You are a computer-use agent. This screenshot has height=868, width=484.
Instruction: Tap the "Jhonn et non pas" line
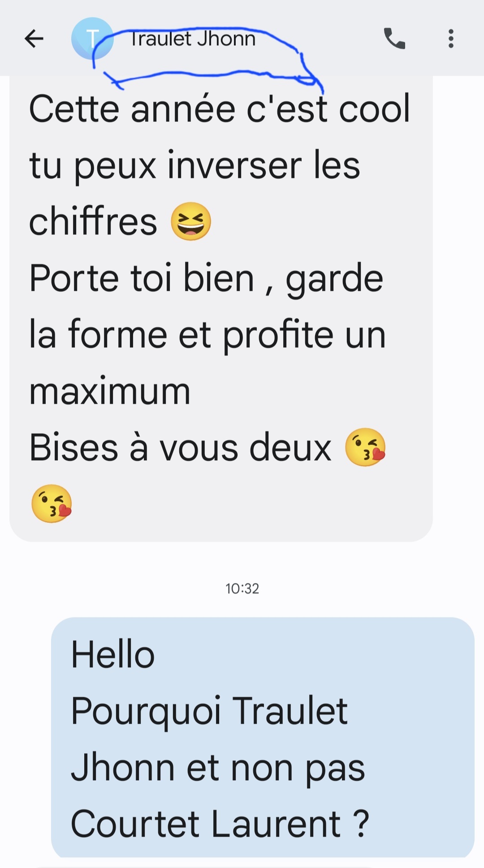click(x=218, y=768)
